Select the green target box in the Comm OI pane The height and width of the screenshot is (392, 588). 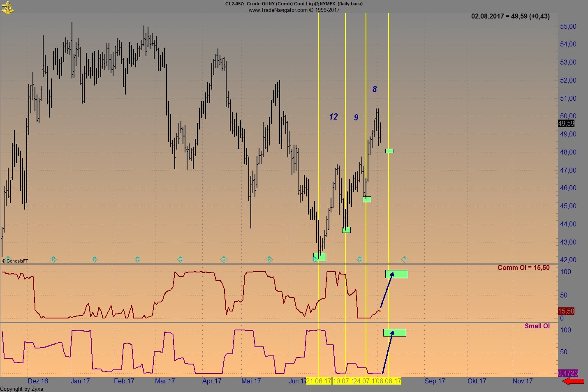(x=397, y=274)
